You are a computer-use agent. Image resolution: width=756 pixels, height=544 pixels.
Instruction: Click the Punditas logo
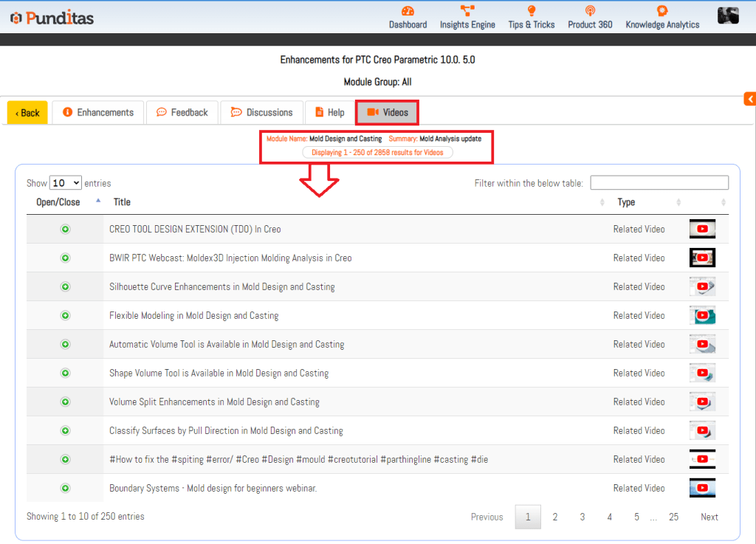click(52, 18)
